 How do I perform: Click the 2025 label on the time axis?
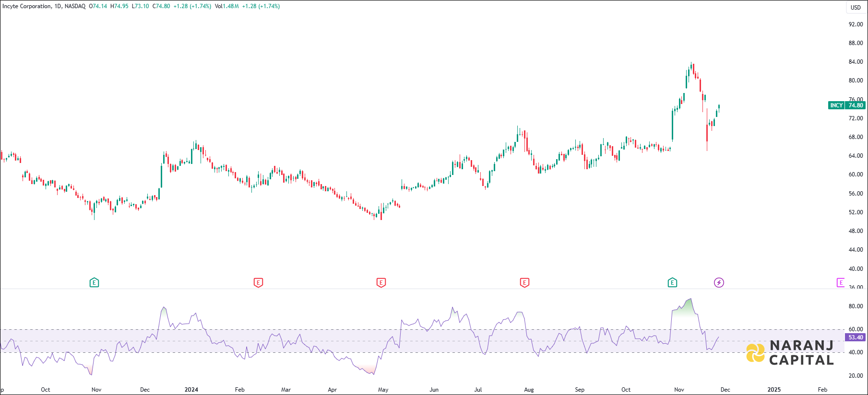point(773,390)
